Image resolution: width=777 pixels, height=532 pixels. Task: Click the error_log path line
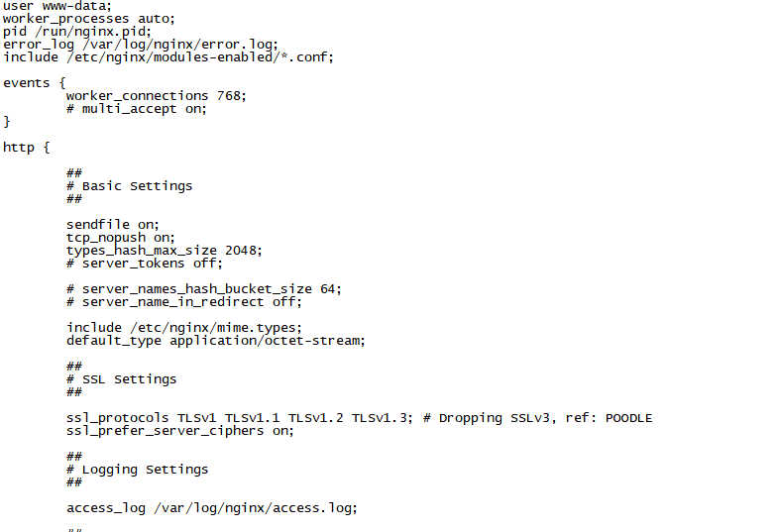pos(140,45)
